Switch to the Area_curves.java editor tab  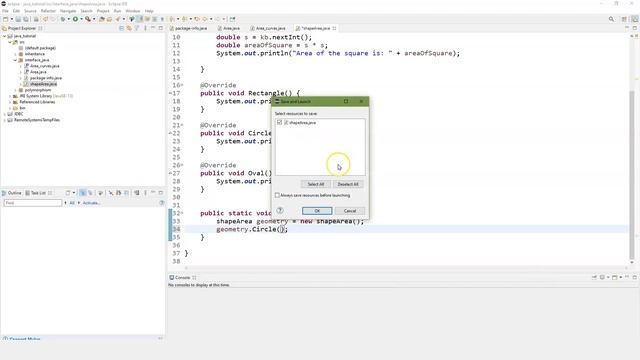(x=268, y=28)
